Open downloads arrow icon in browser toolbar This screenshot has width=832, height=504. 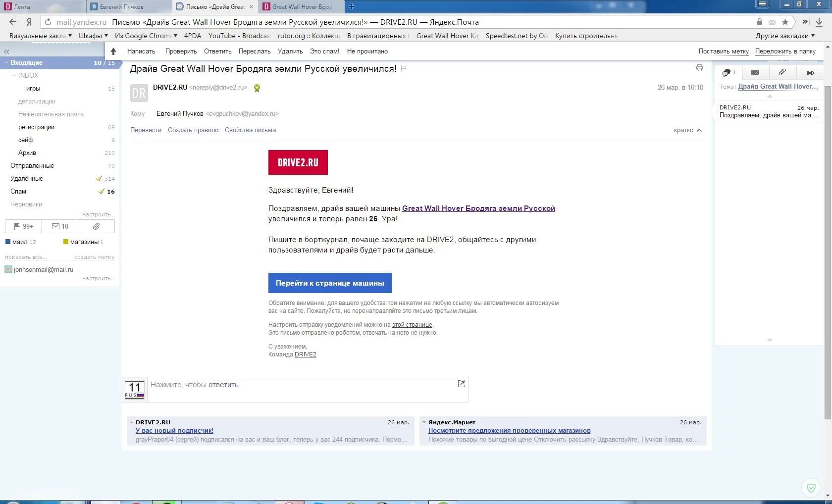(819, 22)
